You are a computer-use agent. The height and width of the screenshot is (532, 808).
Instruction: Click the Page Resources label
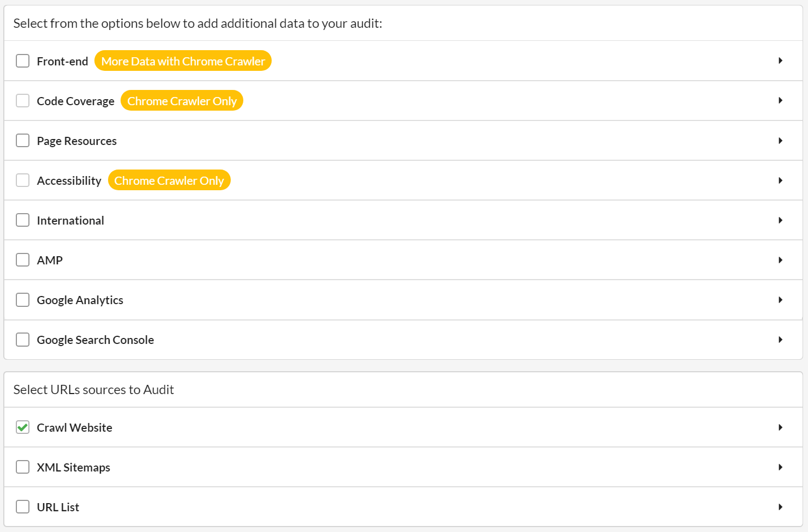[x=76, y=141]
